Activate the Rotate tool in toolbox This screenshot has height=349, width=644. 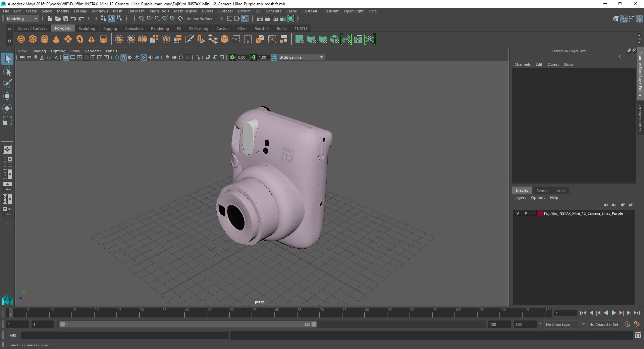[7, 108]
